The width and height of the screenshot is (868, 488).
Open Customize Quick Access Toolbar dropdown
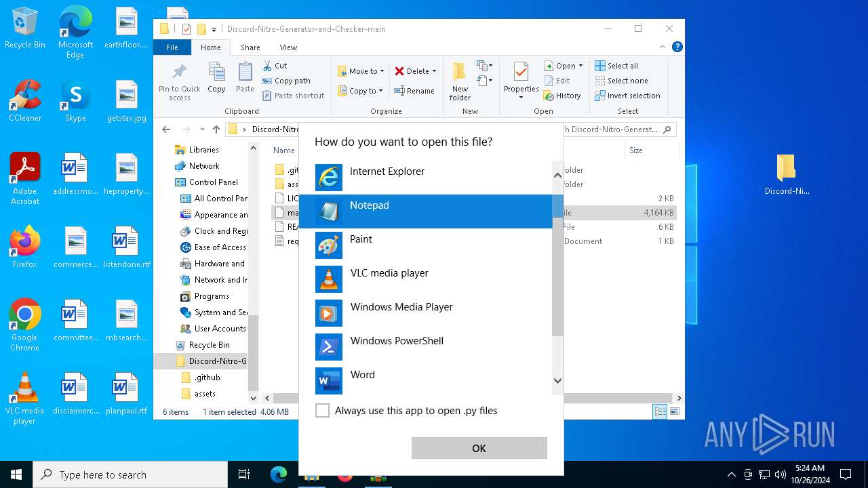(214, 29)
